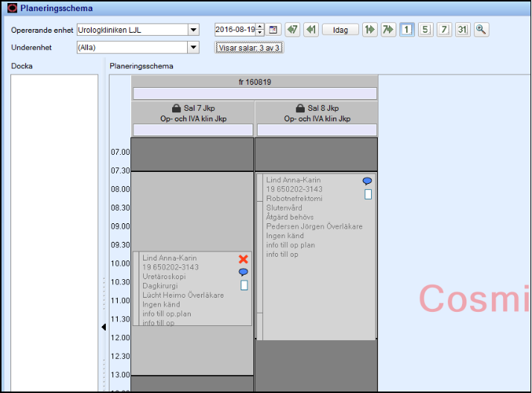Image resolution: width=532 pixels, height=393 pixels.
Task: Open comment bubble on Robotnefrektomi booking
Action: pos(367,181)
